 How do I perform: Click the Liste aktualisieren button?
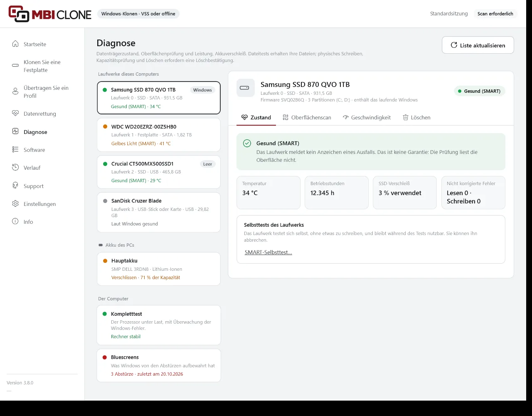tap(478, 45)
